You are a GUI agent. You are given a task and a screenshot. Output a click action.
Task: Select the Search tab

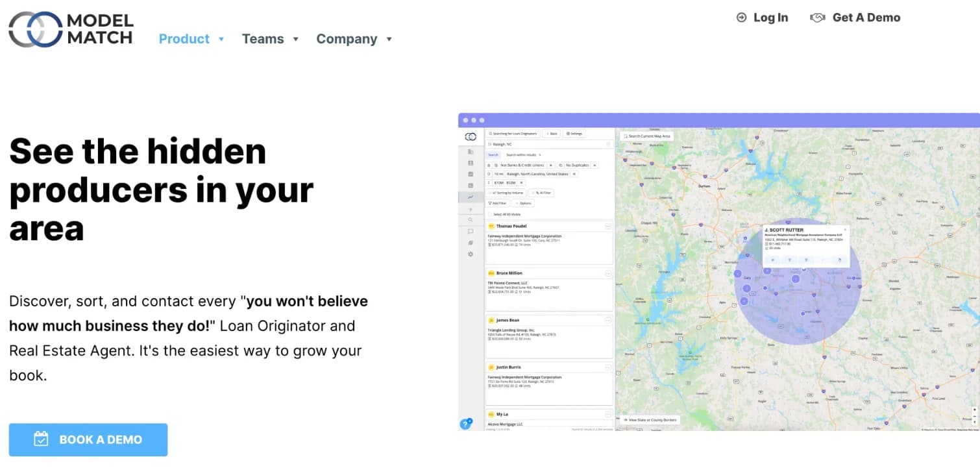pyautogui.click(x=494, y=155)
